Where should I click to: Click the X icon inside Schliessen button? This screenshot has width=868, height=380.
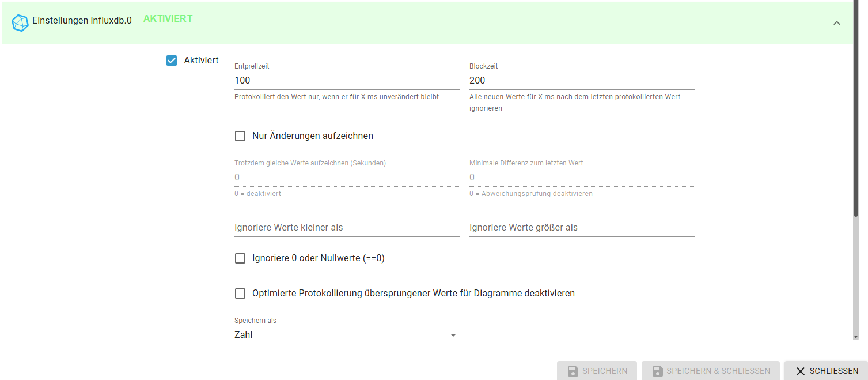pyautogui.click(x=801, y=371)
